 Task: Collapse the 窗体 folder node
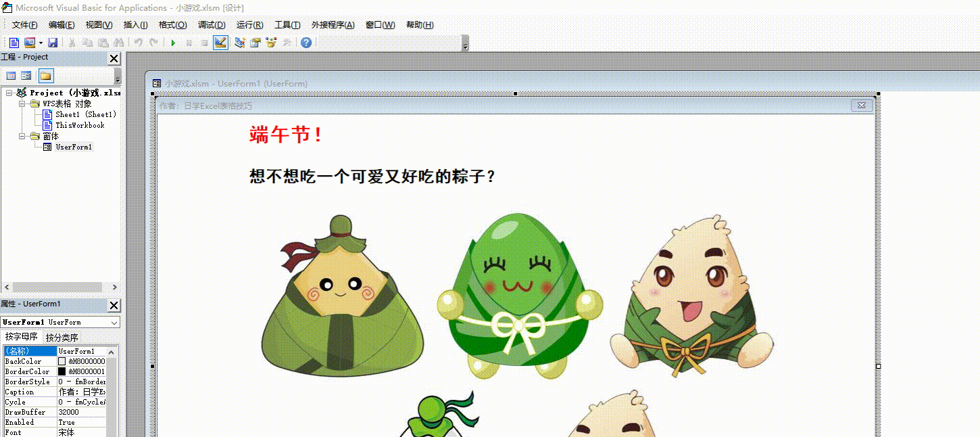(x=22, y=136)
